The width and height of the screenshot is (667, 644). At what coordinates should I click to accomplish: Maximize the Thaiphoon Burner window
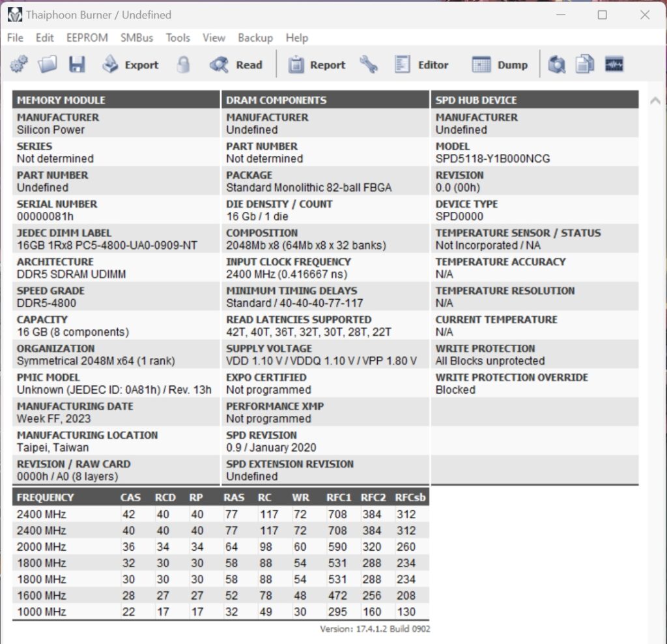603,15
